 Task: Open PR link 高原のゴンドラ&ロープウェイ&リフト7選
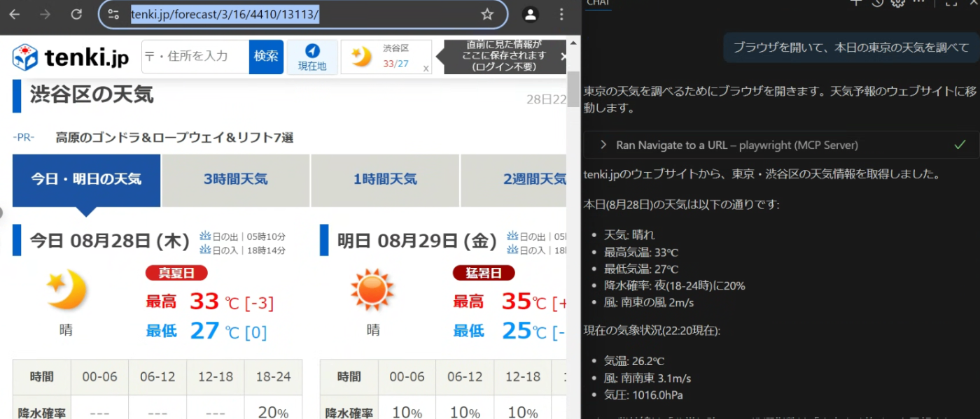(174, 138)
